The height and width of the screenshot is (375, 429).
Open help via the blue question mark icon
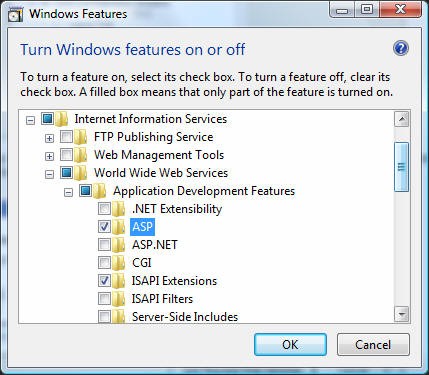[x=401, y=49]
